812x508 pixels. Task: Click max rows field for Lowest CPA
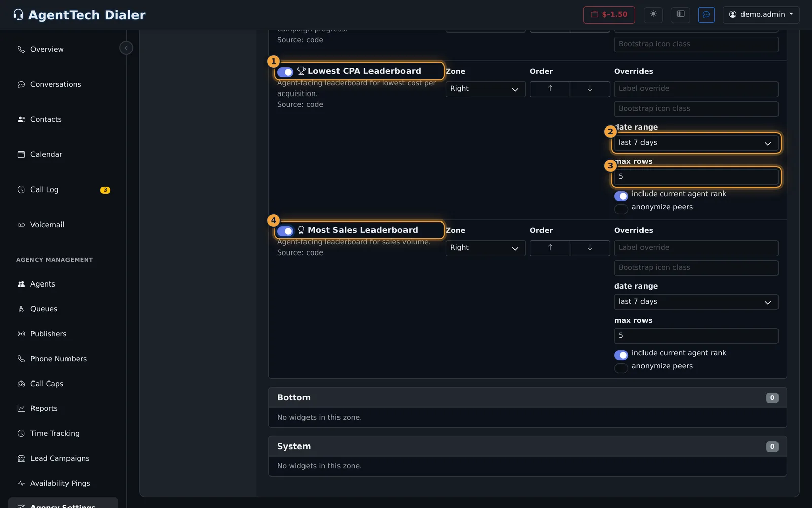[x=696, y=177]
